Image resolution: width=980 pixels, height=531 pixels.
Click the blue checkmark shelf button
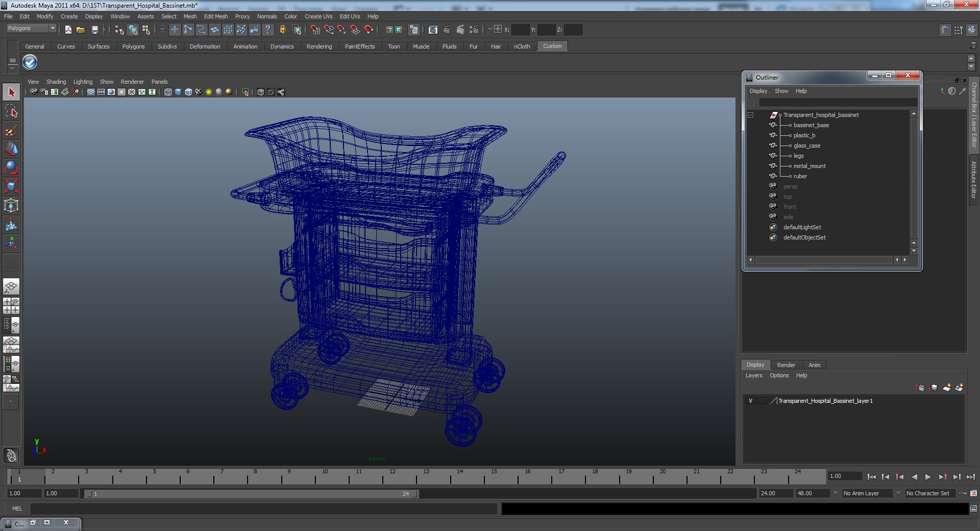(30, 62)
